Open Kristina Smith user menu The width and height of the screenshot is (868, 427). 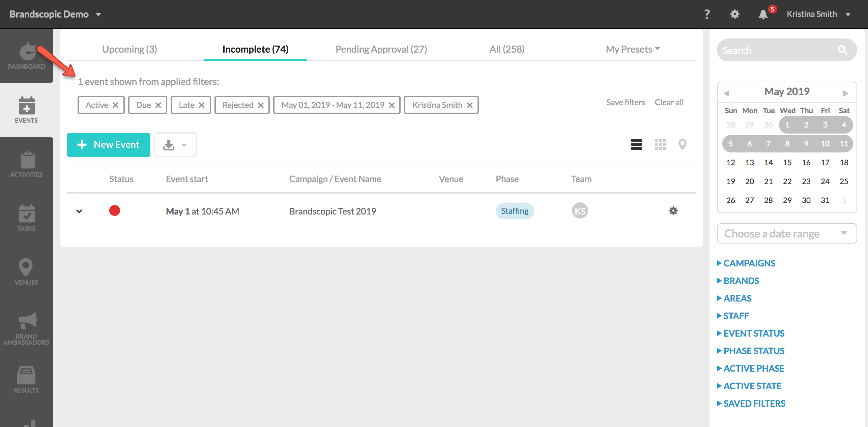818,14
